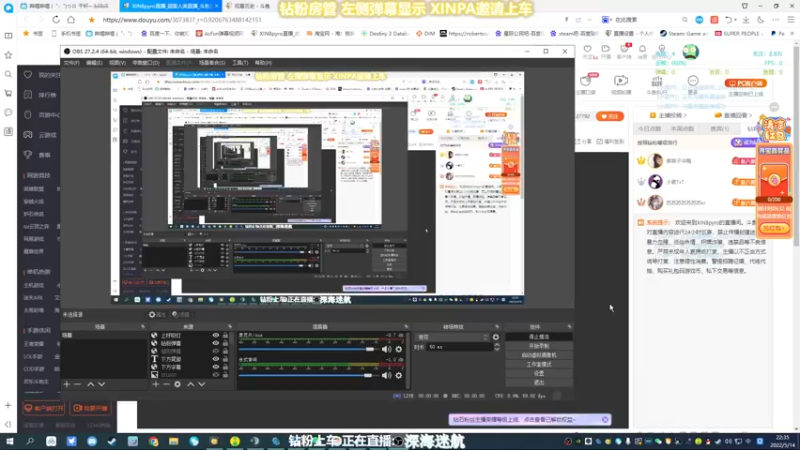Mute the second mixer audio channel speaker icon
Screen dimensions: 800x450
(x=386, y=376)
